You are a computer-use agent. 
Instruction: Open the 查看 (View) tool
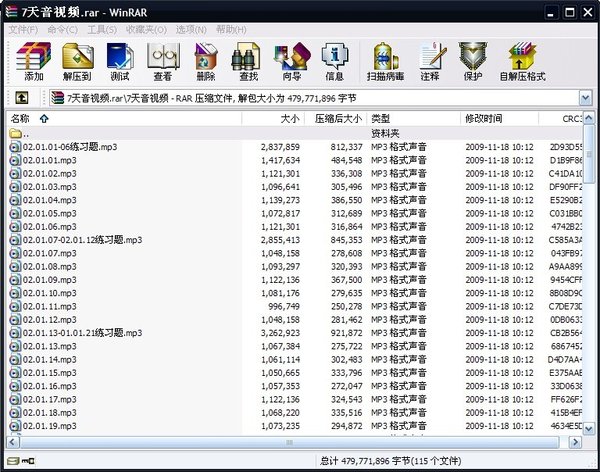click(x=163, y=61)
